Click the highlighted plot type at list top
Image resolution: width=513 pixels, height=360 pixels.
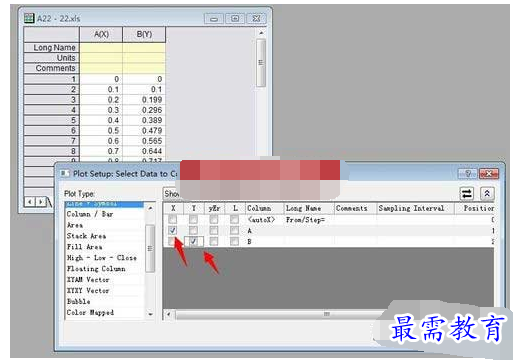click(105, 204)
